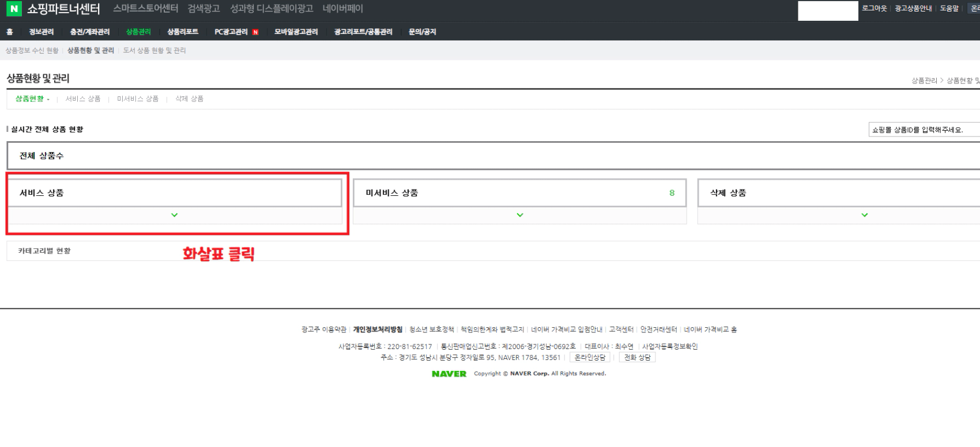The image size is (980, 447).
Task: Expand the 서비스 상품 chevron arrow
Action: [x=175, y=215]
